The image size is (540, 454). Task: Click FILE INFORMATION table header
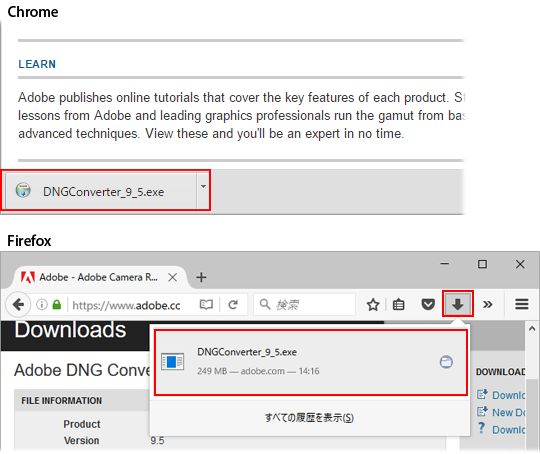[62, 401]
